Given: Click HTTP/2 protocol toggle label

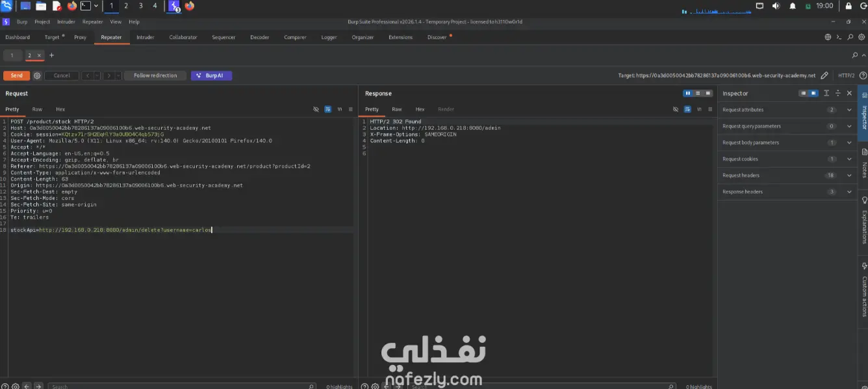Looking at the screenshot, I should tap(847, 75).
